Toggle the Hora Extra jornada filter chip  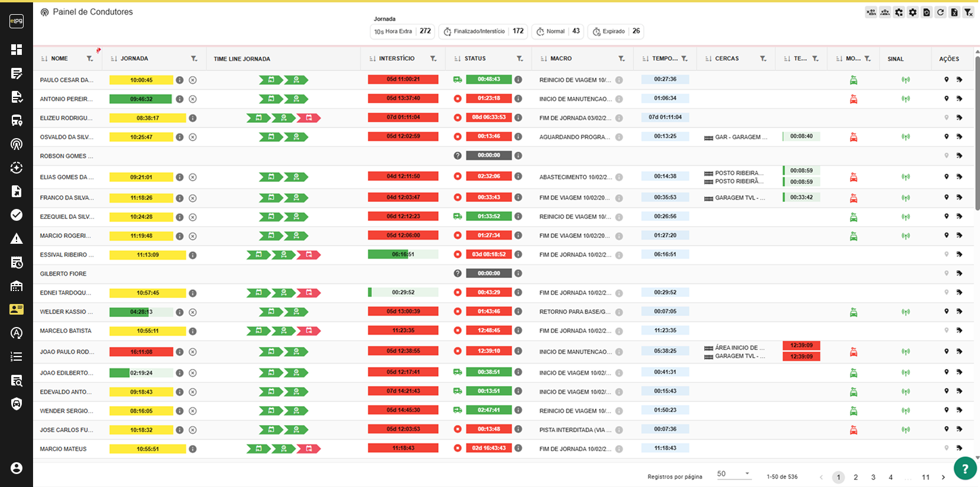(x=401, y=31)
